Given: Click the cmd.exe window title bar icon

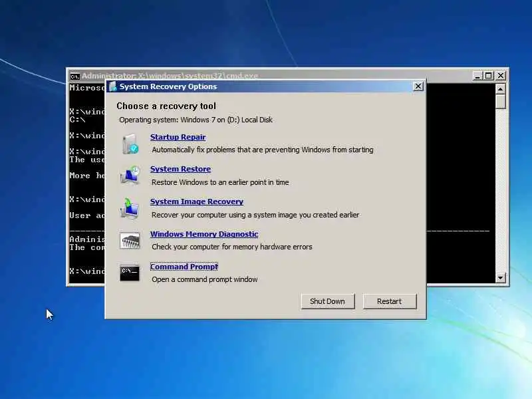Looking at the screenshot, I should click(74, 76).
